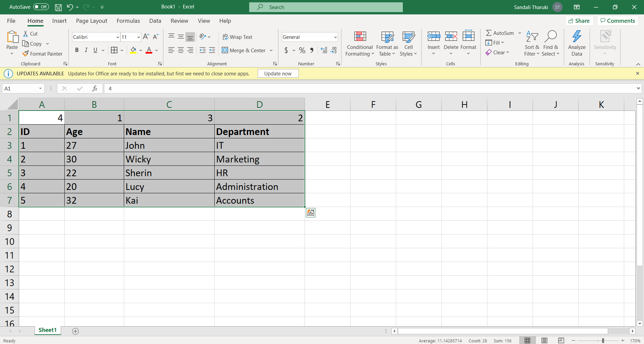The height and width of the screenshot is (344, 644).
Task: Switch to the Formulas tab
Action: pos(128,21)
